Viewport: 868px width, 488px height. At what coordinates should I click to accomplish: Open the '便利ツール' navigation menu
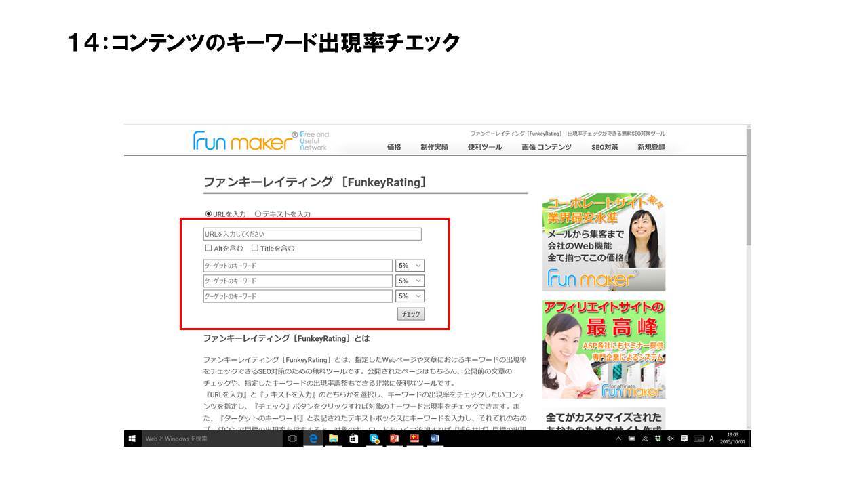pos(485,147)
